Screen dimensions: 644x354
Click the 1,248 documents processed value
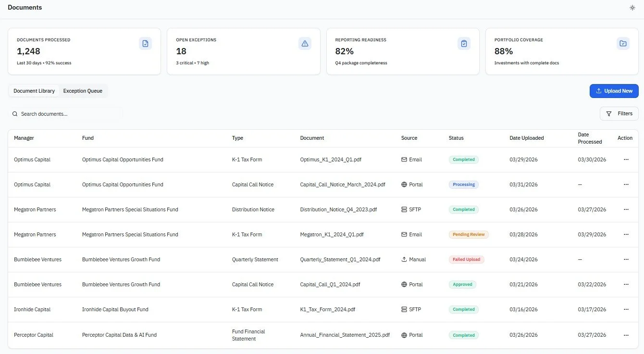28,51
